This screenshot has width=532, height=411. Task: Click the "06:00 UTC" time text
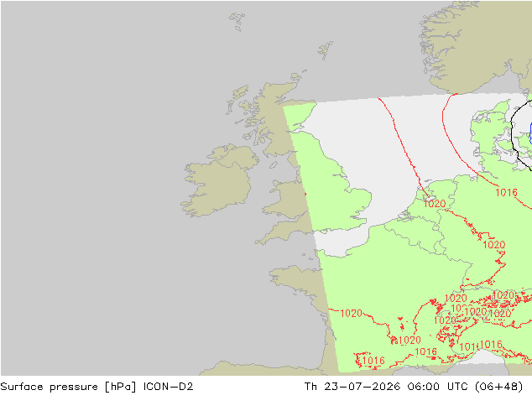click(438, 387)
